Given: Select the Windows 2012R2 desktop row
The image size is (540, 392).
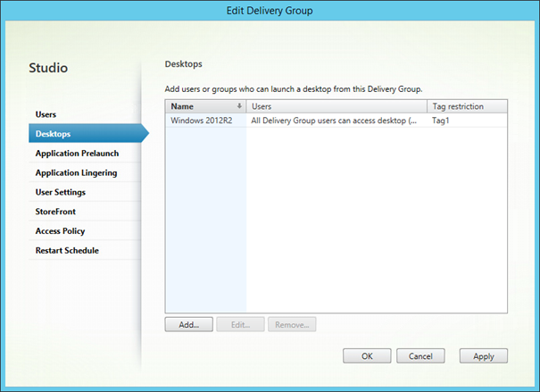Looking at the screenshot, I should 336,121.
